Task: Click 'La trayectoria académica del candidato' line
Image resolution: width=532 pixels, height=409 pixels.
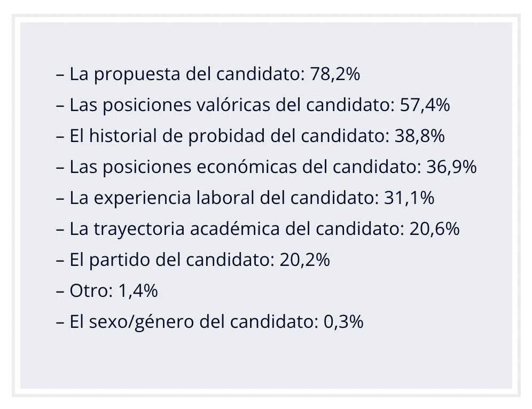Action: (258, 229)
